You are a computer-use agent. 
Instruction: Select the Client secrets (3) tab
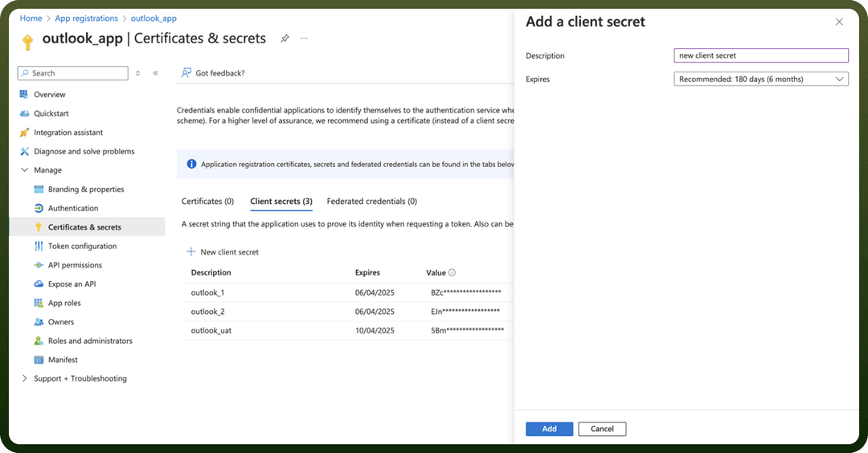pyautogui.click(x=281, y=202)
